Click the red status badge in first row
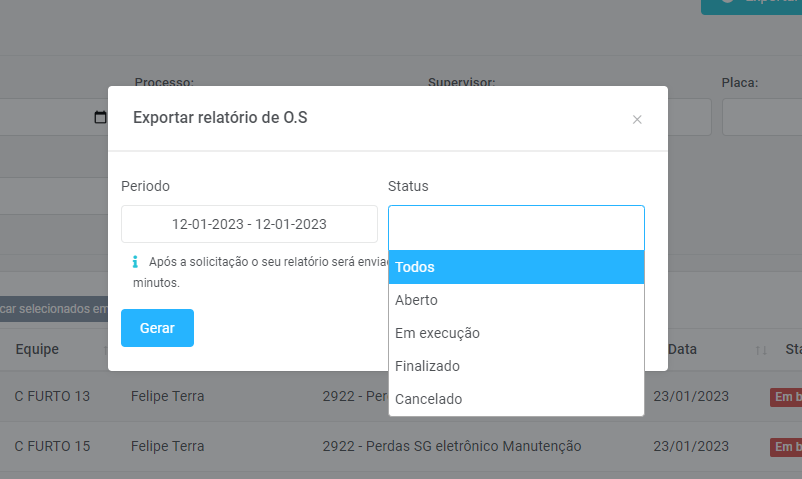This screenshot has width=802, height=479. click(786, 397)
